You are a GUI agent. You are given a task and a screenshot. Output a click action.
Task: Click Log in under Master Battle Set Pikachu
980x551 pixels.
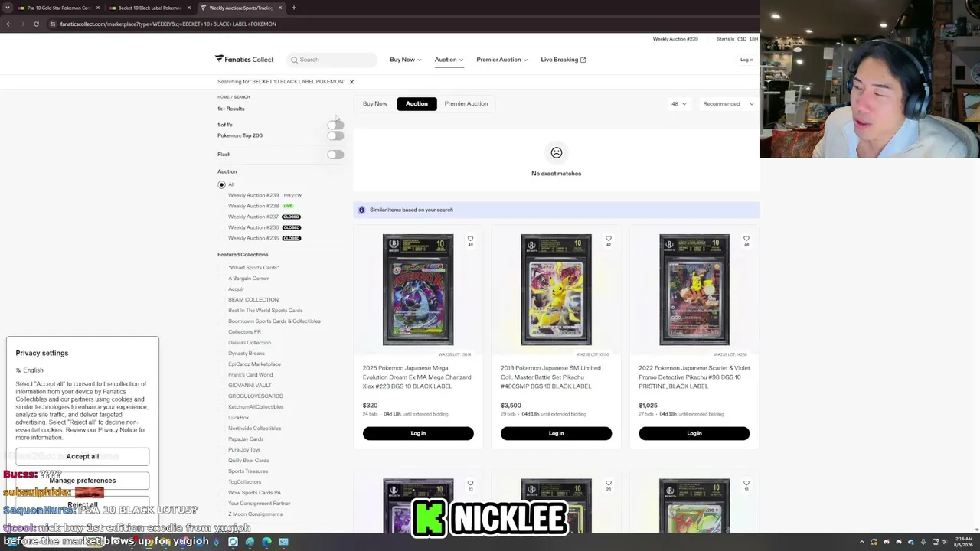click(556, 434)
